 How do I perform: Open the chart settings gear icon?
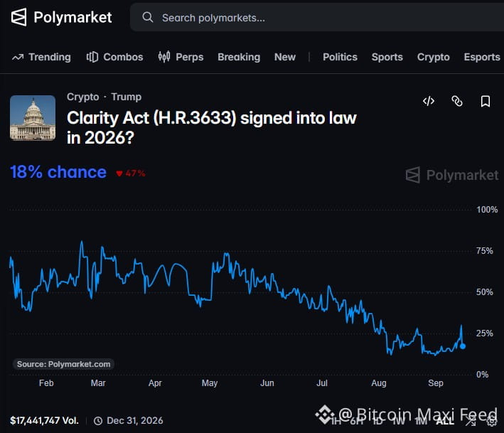pyautogui.click(x=492, y=421)
